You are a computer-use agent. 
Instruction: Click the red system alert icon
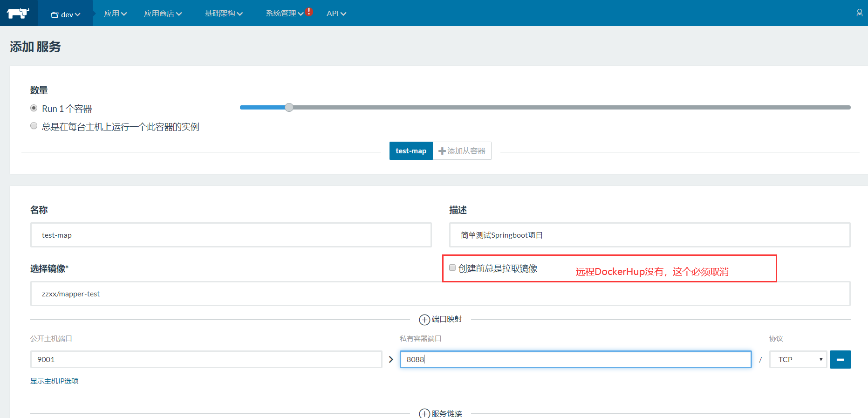[309, 12]
